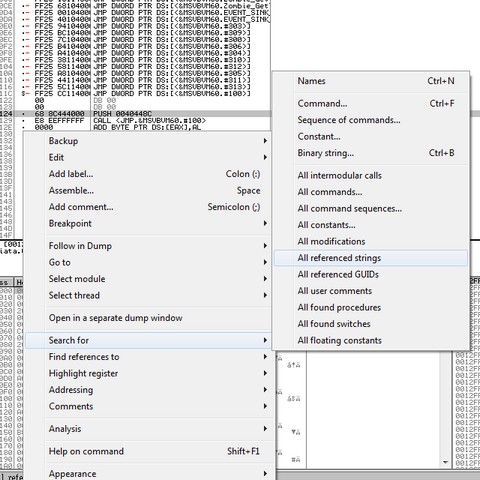Viewport: 480px width, 480px height.
Task: Select Sequence of commands... option
Action: click(371, 120)
